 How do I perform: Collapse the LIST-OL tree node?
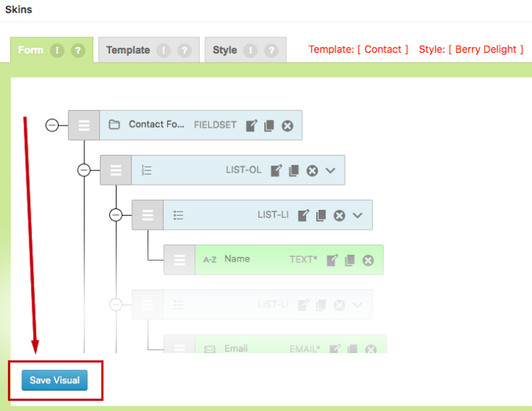pos(84,170)
